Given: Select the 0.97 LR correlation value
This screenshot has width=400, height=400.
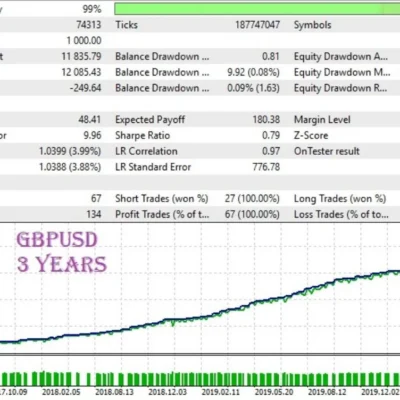Looking at the screenshot, I should (x=271, y=151).
